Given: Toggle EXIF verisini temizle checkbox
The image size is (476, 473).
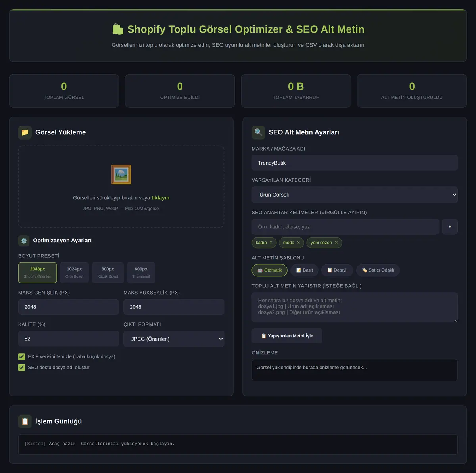Looking at the screenshot, I should point(21,357).
